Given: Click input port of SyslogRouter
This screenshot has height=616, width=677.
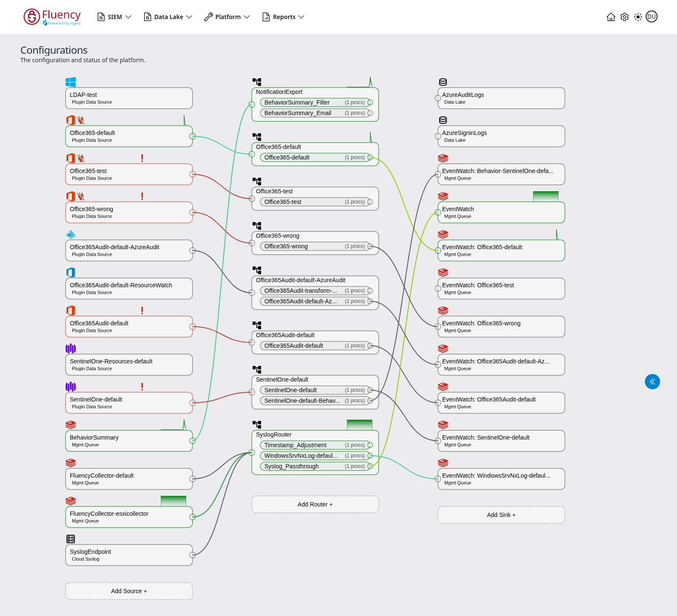Looking at the screenshot, I should pos(252,453).
